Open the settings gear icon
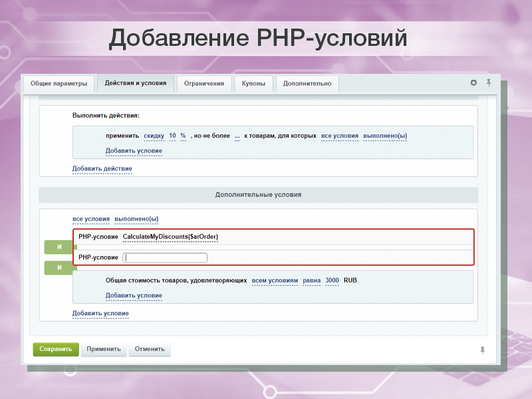 [473, 82]
